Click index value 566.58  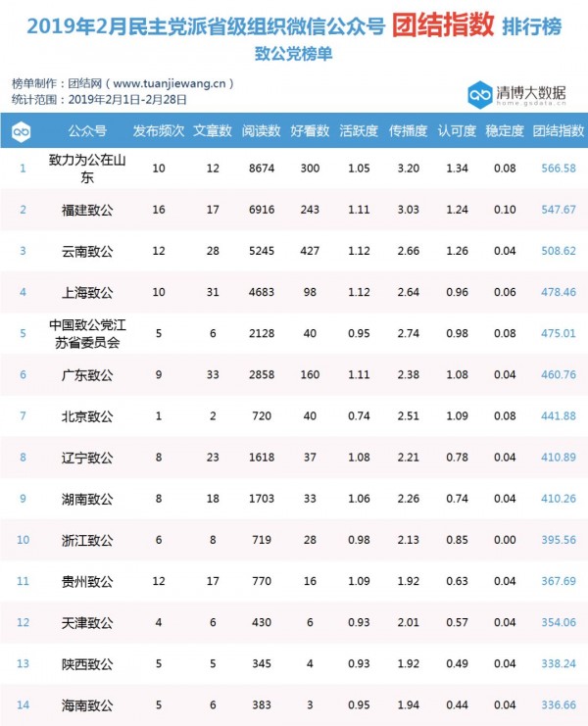pyautogui.click(x=559, y=169)
